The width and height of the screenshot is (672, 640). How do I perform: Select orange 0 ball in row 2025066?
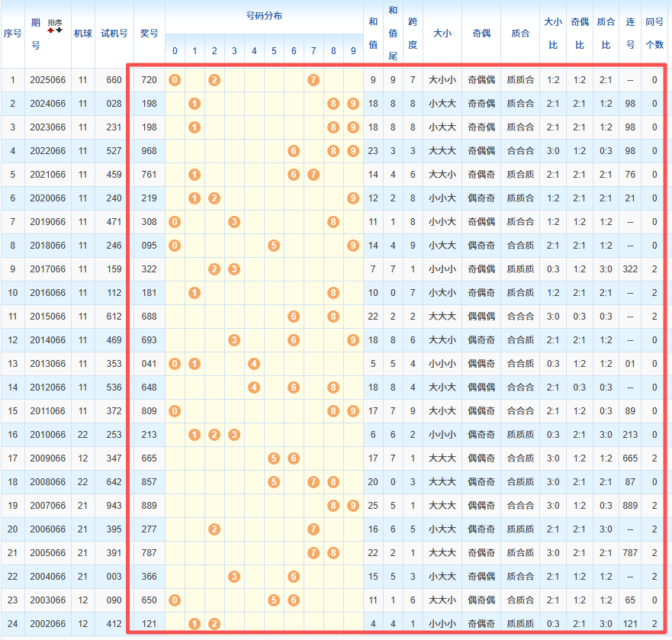[175, 80]
